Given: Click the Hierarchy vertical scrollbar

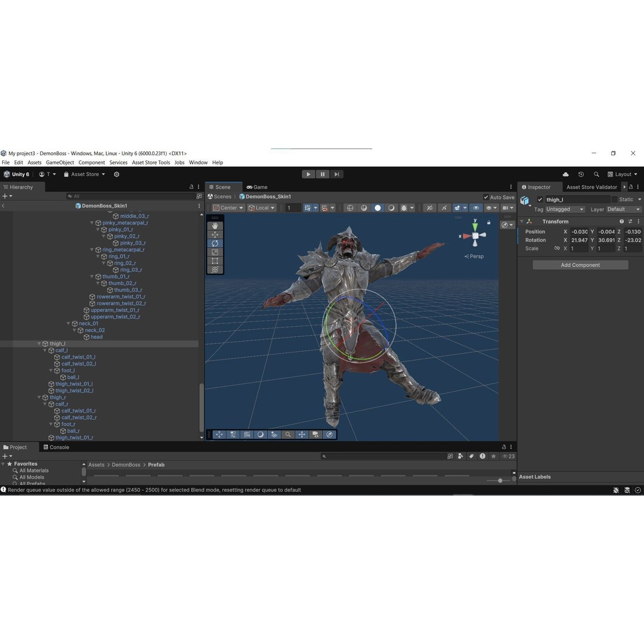Looking at the screenshot, I should [x=202, y=407].
